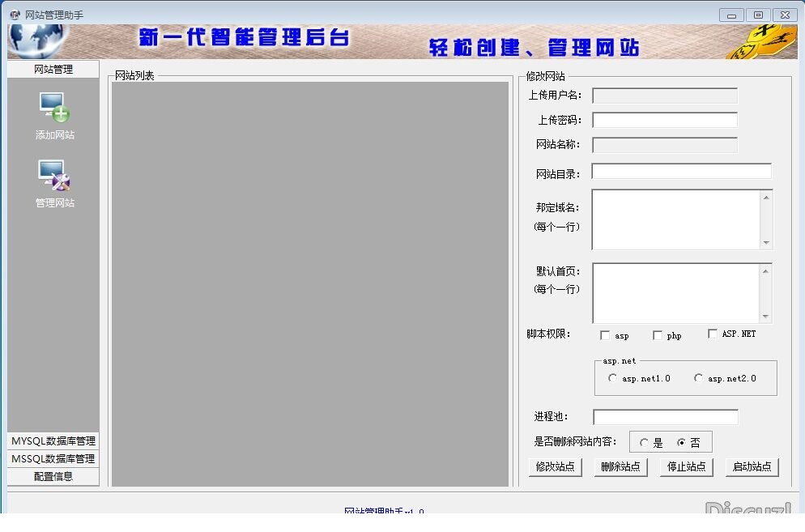
Task: Click the app icon in the title bar
Action: [x=15, y=15]
